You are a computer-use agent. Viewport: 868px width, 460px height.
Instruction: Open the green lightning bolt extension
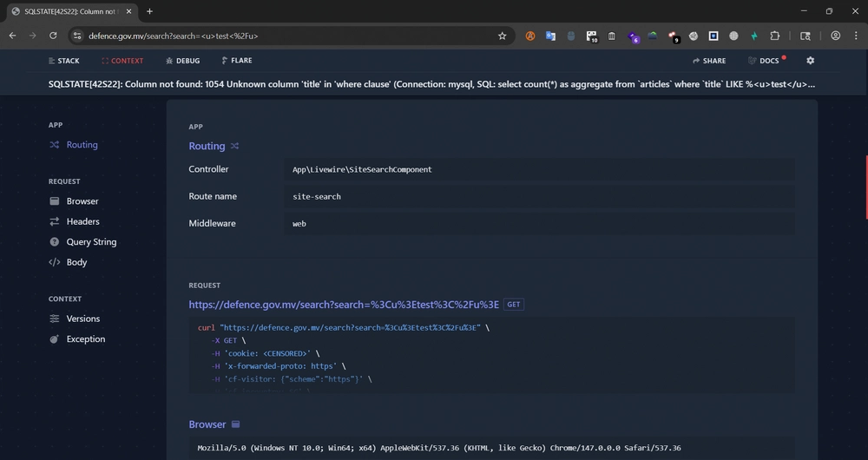tap(754, 36)
